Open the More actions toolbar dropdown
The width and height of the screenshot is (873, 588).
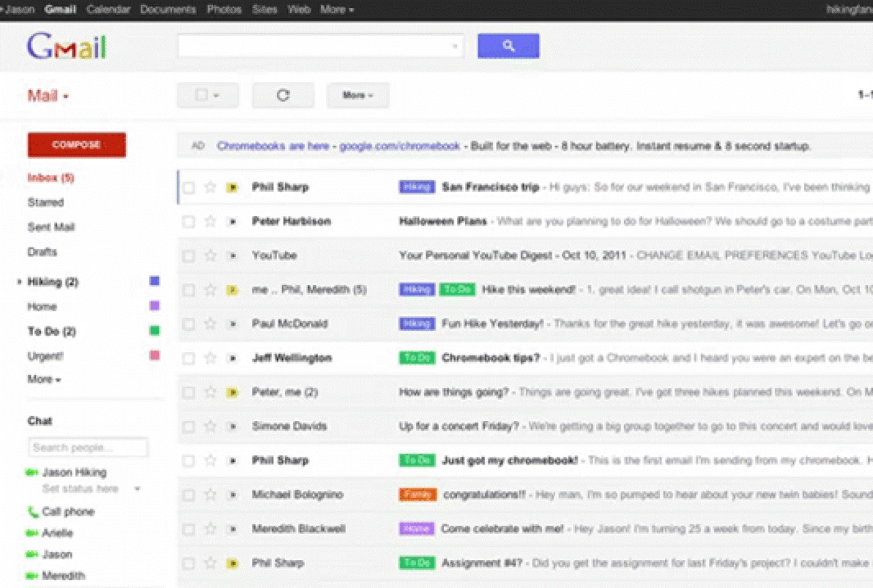(x=358, y=95)
